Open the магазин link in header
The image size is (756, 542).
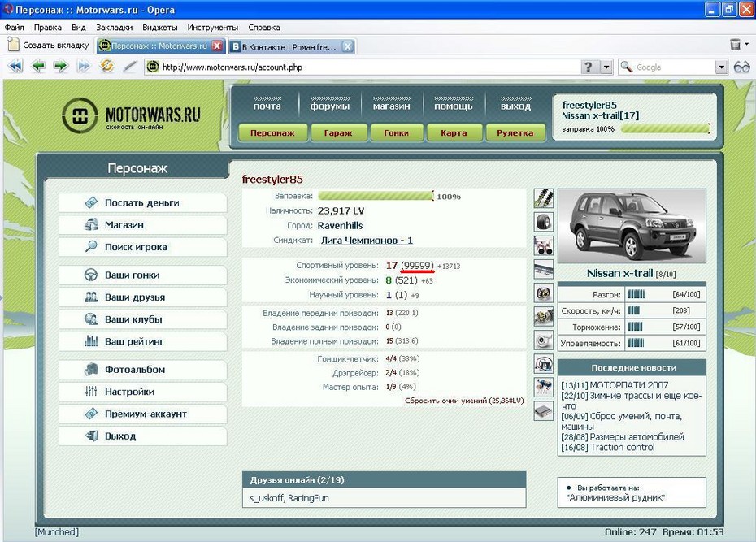(x=392, y=106)
